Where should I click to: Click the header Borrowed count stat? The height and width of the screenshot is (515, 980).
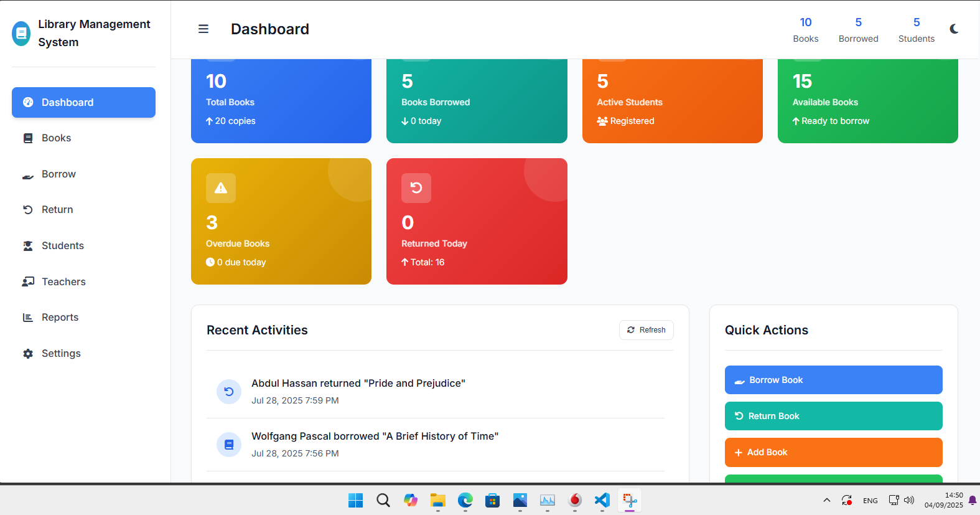coord(859,30)
